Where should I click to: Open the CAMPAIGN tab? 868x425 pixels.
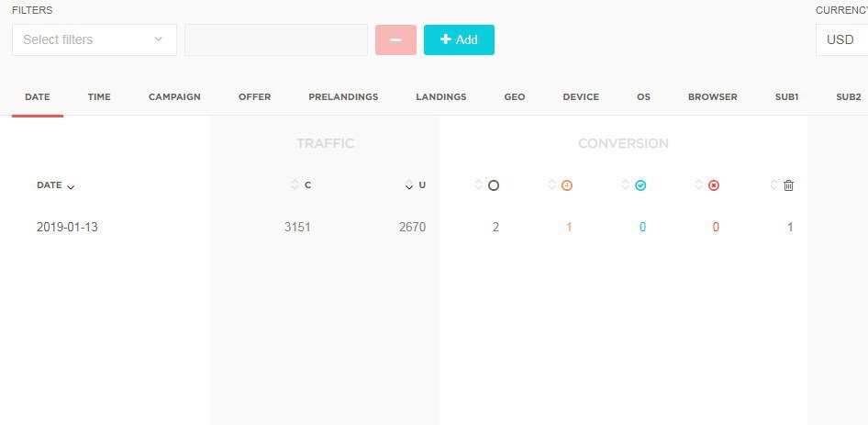(x=174, y=97)
